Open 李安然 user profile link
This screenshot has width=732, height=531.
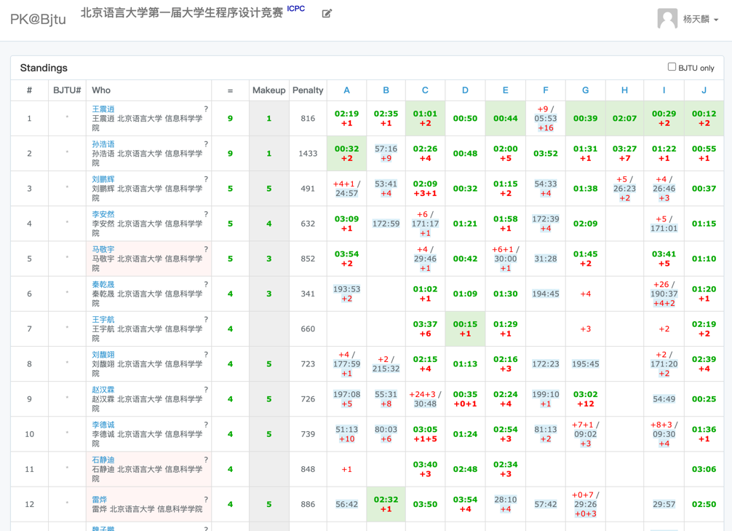[x=103, y=214]
